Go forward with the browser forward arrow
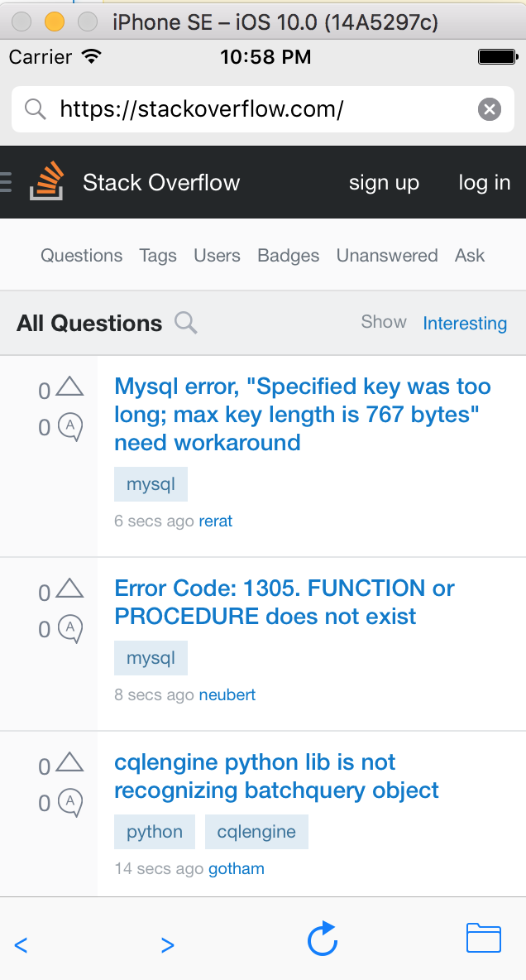This screenshot has width=526, height=980. coord(167,945)
